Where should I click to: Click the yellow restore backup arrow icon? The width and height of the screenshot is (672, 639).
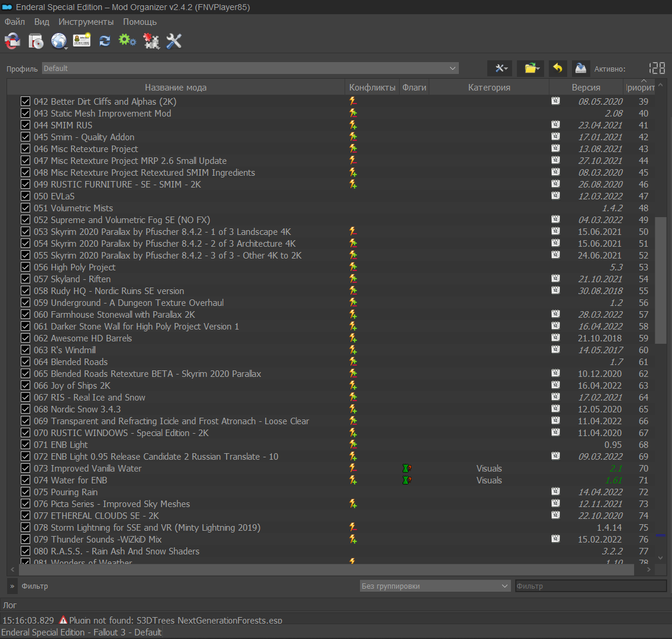tap(558, 68)
